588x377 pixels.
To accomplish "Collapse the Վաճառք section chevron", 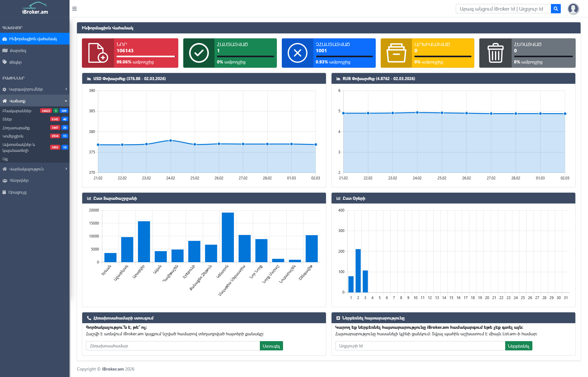I will (x=66, y=101).
